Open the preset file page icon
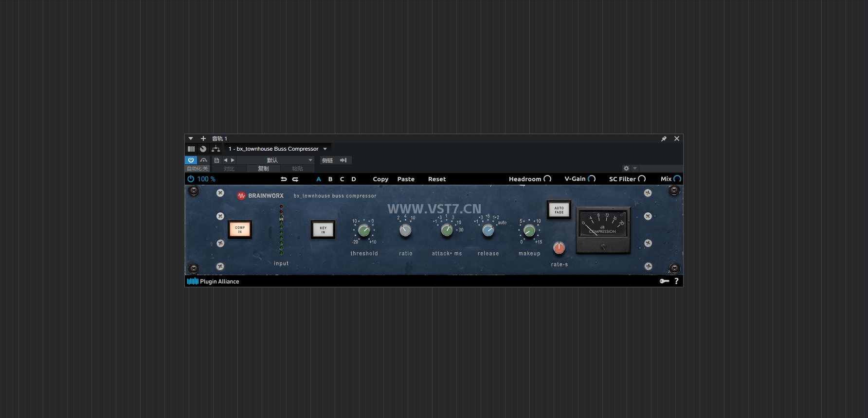This screenshot has width=868, height=418. (x=217, y=160)
